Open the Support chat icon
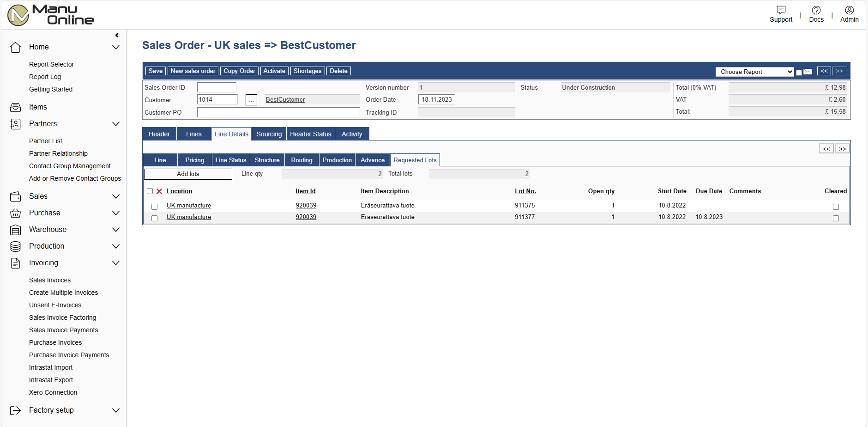 click(x=781, y=10)
